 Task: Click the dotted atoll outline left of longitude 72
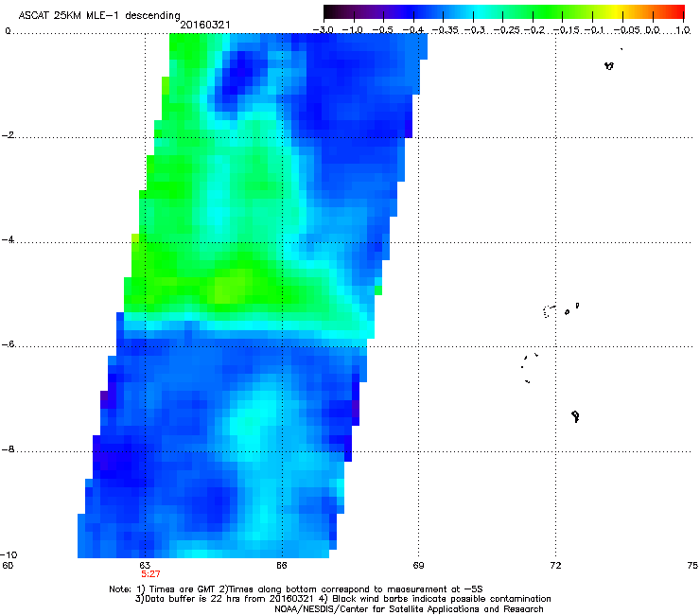tap(549, 311)
